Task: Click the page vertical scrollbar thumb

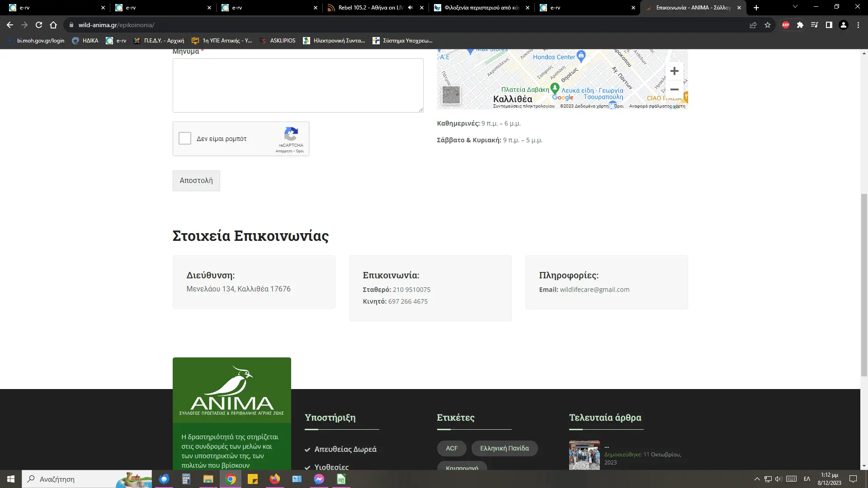Action: [x=864, y=285]
